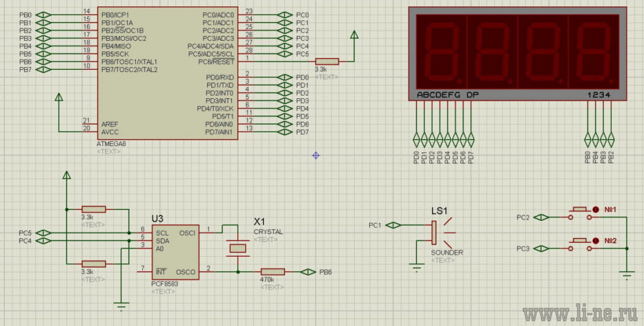Click the wire junction dot at OSCO

(x=238, y=272)
